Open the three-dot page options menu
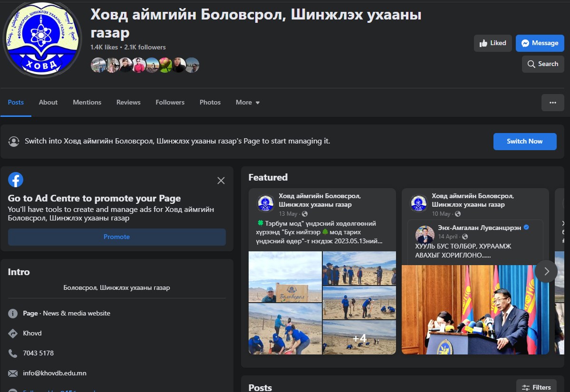The height and width of the screenshot is (392, 570). 552,102
